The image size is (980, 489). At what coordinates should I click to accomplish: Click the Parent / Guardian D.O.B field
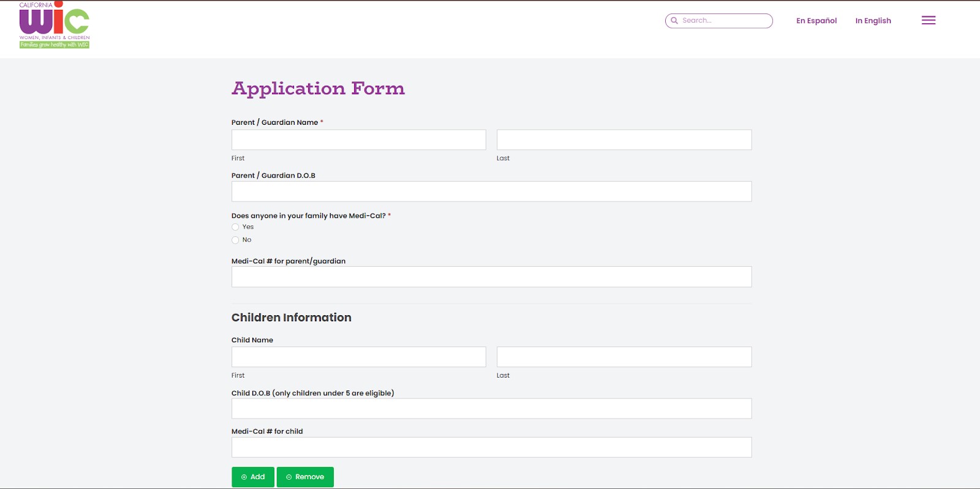pos(491,192)
